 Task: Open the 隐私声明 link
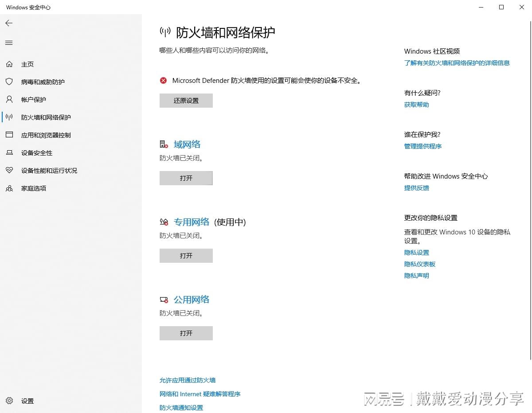[417, 276]
